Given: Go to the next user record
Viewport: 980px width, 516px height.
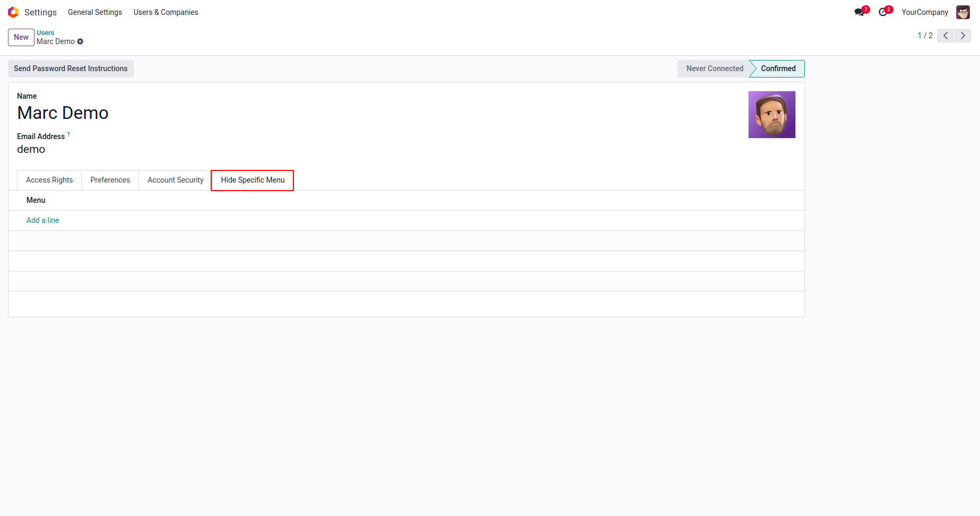Looking at the screenshot, I should point(963,36).
